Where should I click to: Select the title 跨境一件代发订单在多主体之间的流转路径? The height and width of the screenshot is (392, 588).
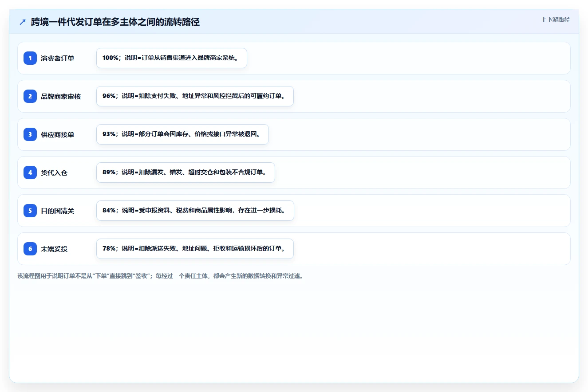(115, 22)
